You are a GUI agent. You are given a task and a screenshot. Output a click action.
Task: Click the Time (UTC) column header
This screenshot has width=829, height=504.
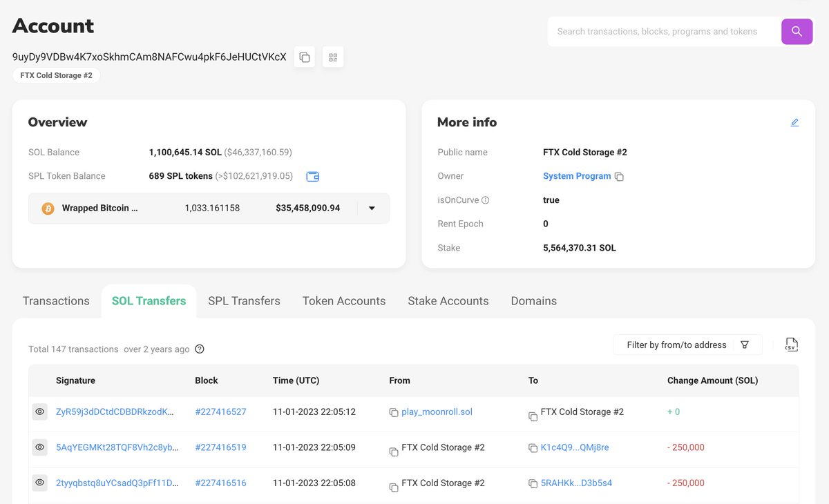(x=296, y=380)
